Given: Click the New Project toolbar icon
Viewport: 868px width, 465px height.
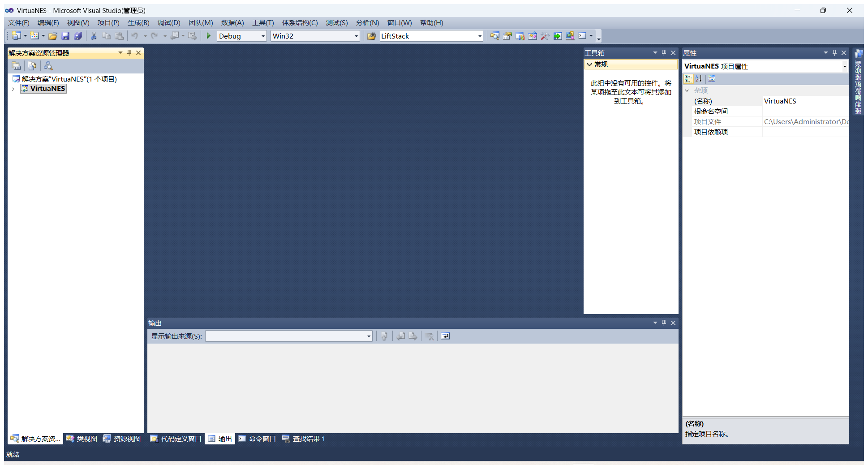Looking at the screenshot, I should (x=17, y=36).
